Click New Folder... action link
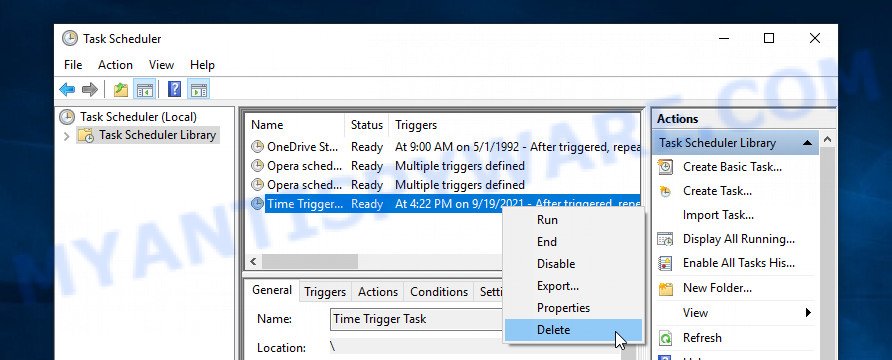 point(717,288)
